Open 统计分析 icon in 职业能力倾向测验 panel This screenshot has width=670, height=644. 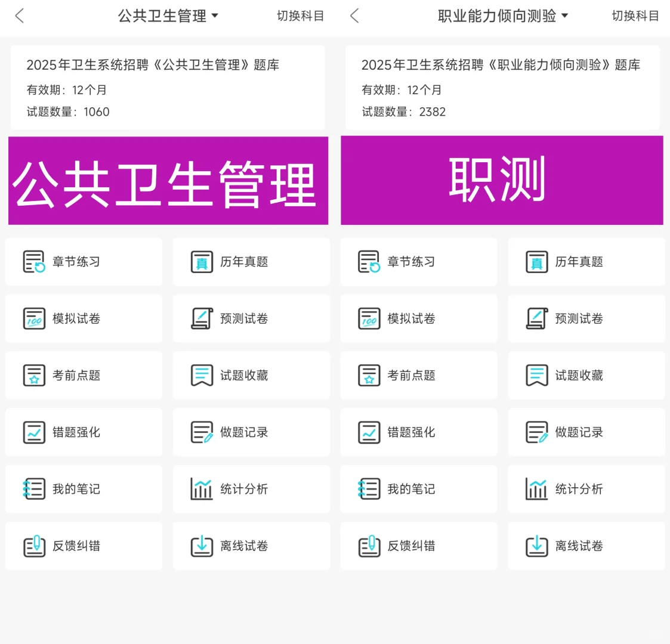[537, 489]
